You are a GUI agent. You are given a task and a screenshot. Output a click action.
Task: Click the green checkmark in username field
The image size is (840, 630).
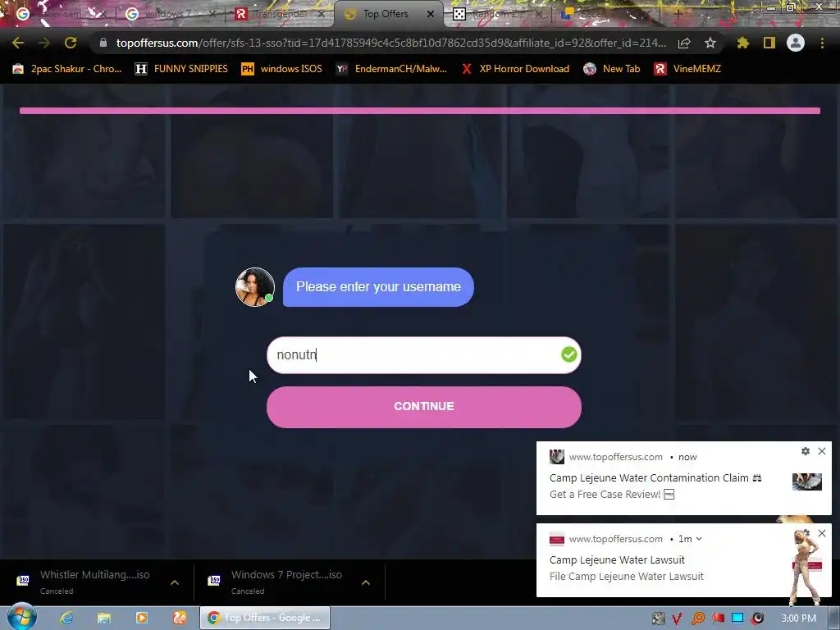[569, 354]
